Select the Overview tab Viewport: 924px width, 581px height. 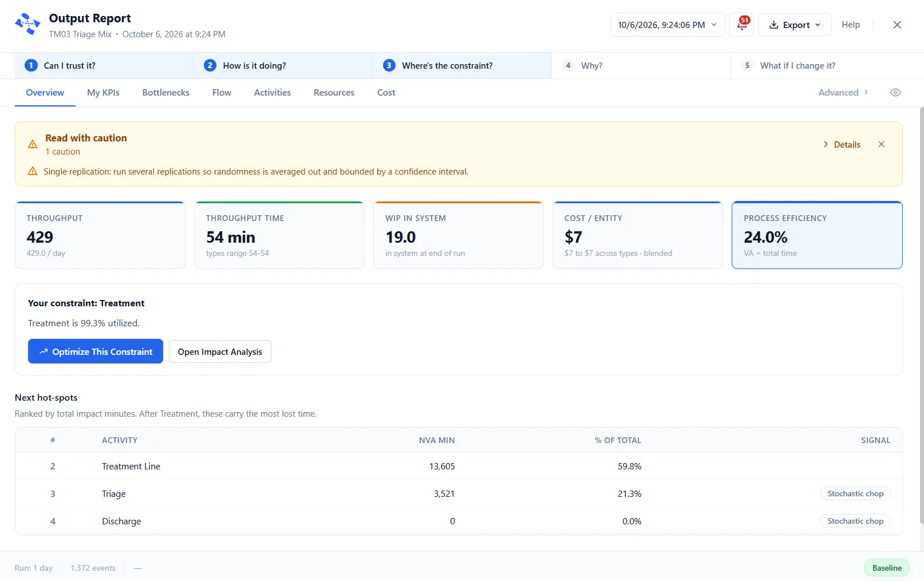45,93
